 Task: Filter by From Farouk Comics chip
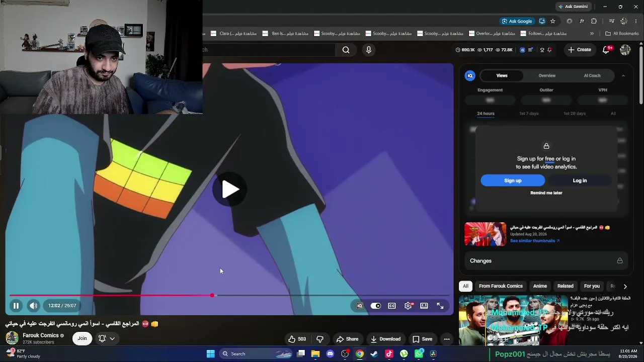(501, 286)
